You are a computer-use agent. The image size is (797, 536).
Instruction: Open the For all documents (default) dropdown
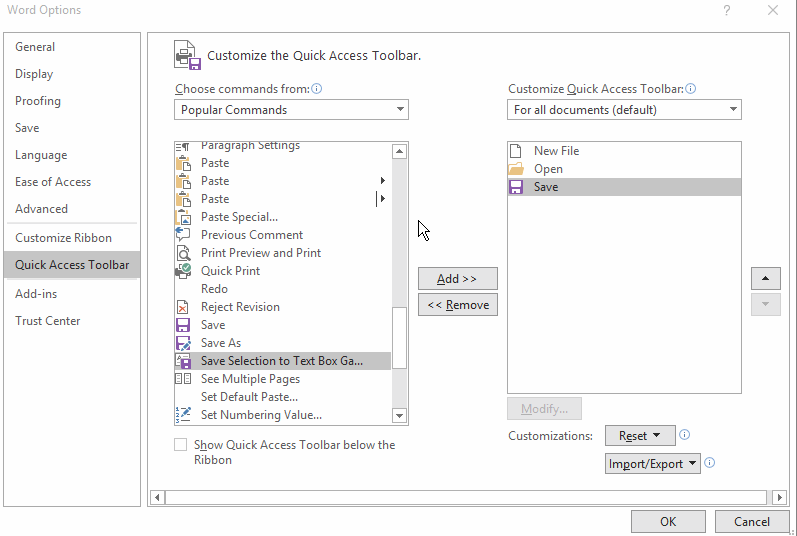(624, 110)
